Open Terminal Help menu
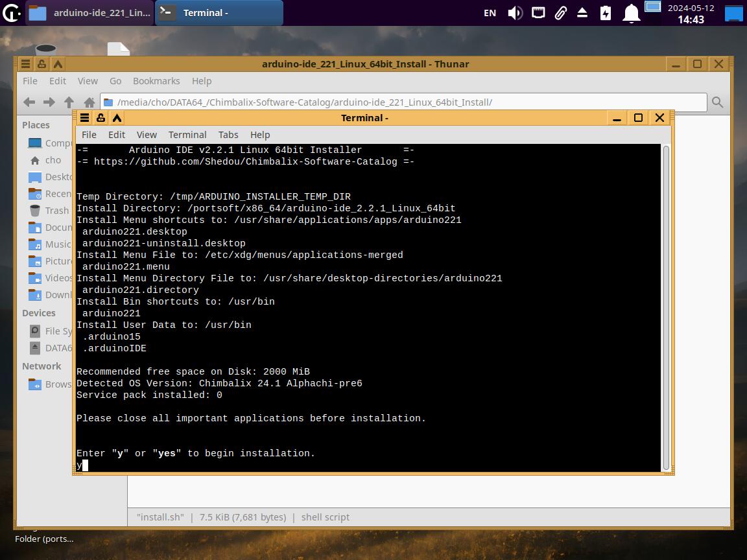The width and height of the screenshot is (747, 560). pos(260,135)
